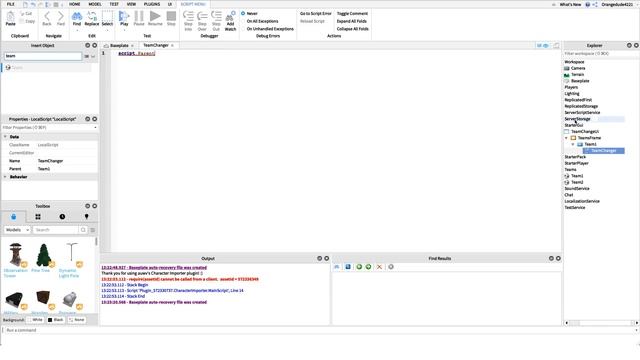Click the first green arrow icon in Find Results
Screen dimensions: 640x360
(359, 267)
